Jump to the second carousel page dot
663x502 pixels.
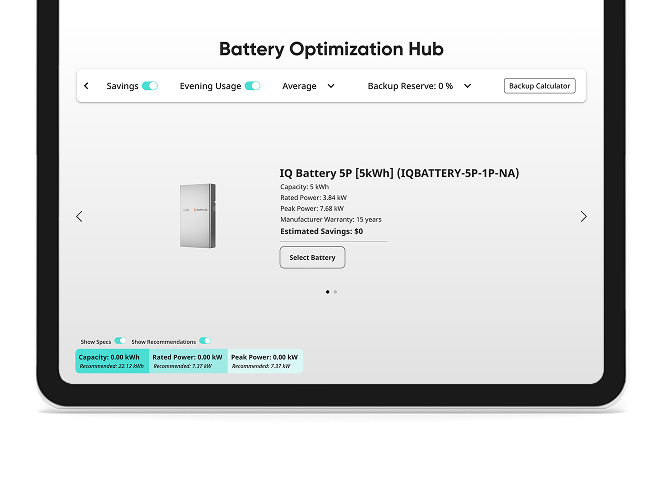(x=335, y=292)
